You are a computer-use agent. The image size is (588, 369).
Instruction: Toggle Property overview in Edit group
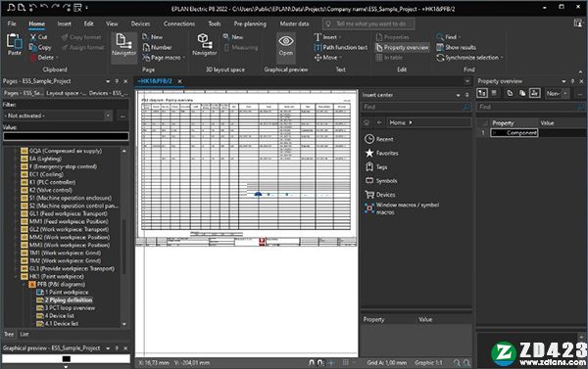click(x=402, y=47)
